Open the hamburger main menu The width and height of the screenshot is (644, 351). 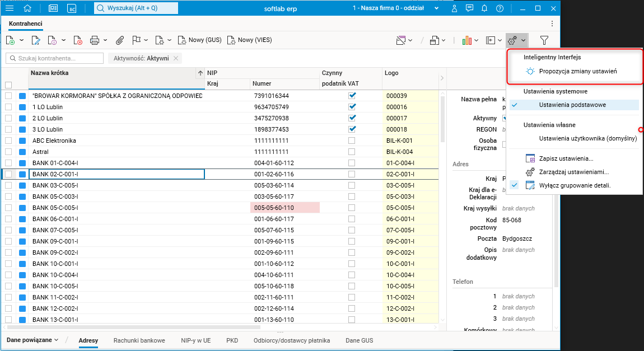tap(10, 8)
